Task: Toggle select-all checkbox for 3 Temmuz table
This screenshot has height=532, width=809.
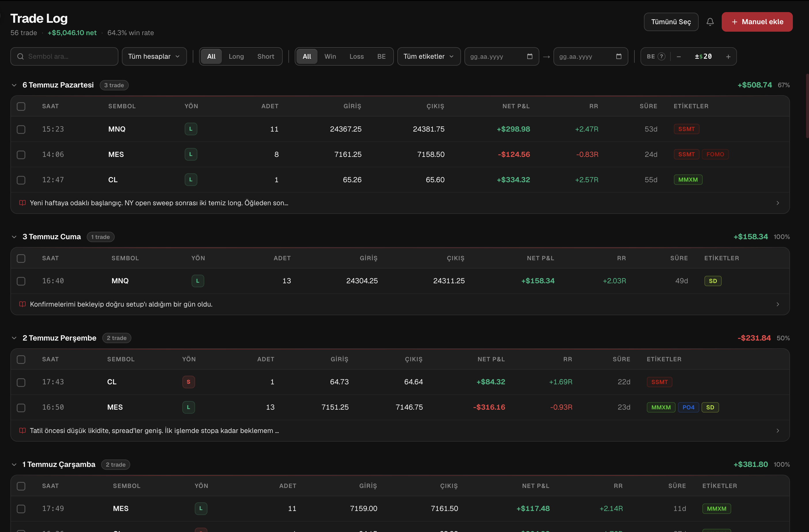Action: (21, 259)
